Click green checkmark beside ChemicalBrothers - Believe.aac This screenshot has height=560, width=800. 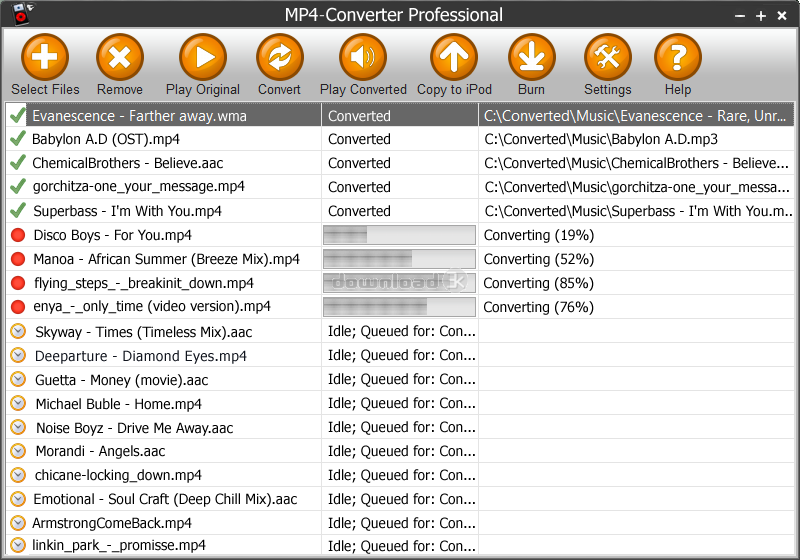[18, 162]
